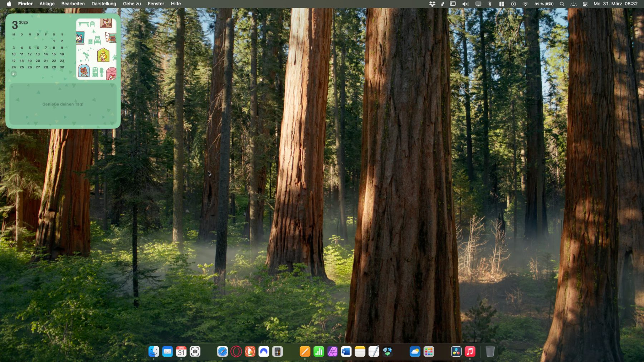The height and width of the screenshot is (362, 644).
Task: Open DuckDuckGo browser from dock
Action: [x=250, y=352]
